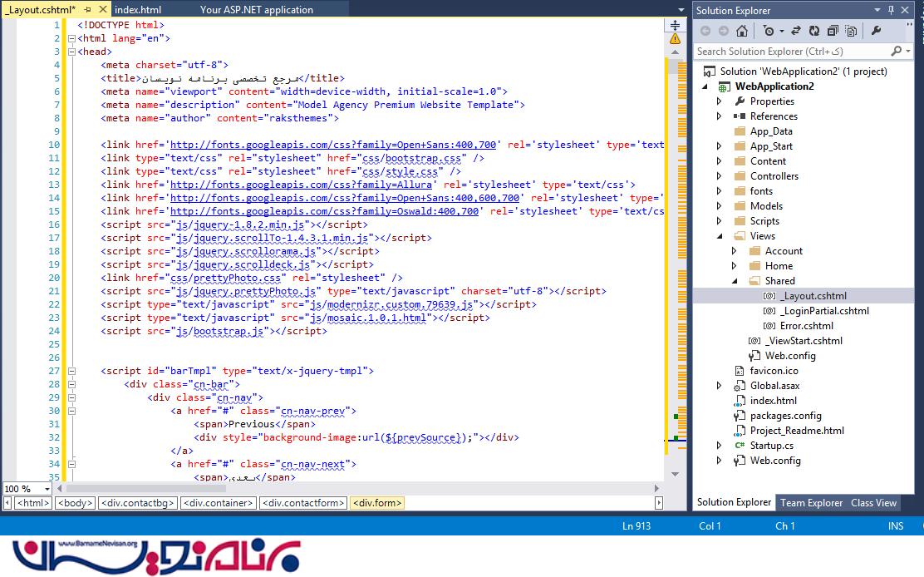Click the Home icon in Solution Explorer

(x=742, y=31)
